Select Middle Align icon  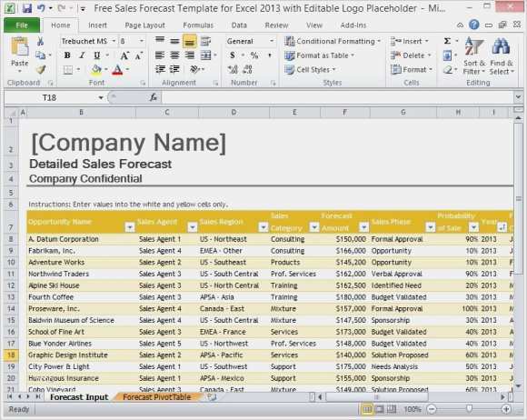point(174,41)
